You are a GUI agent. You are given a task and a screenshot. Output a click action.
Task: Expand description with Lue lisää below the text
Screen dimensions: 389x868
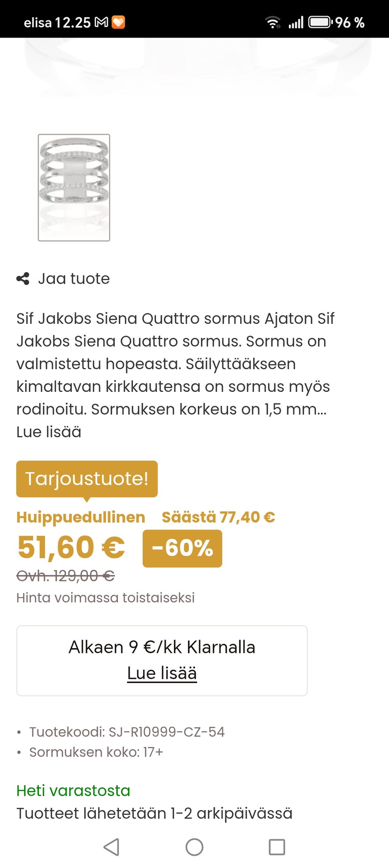point(49,432)
